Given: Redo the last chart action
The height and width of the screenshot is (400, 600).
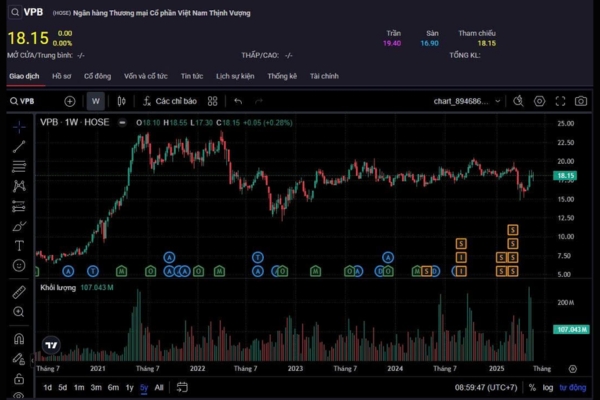Looking at the screenshot, I should pos(259,101).
